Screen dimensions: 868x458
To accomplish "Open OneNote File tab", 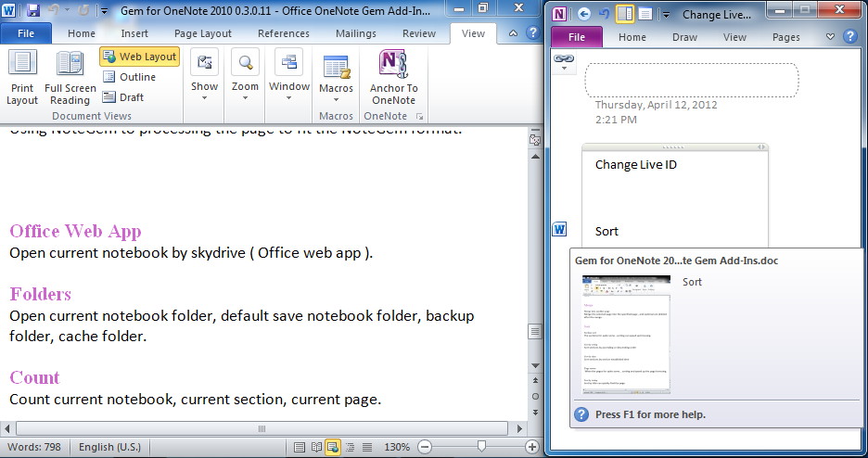I will click(576, 37).
